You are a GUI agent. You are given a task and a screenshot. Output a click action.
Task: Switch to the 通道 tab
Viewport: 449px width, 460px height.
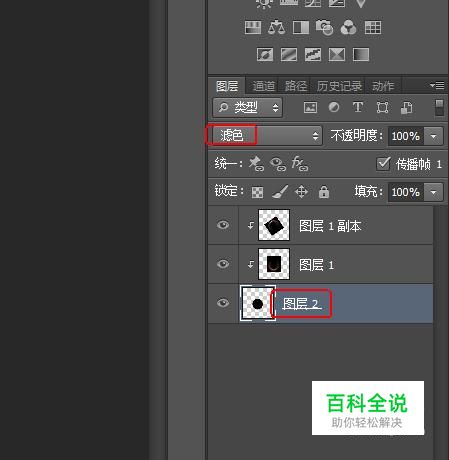coord(263,86)
